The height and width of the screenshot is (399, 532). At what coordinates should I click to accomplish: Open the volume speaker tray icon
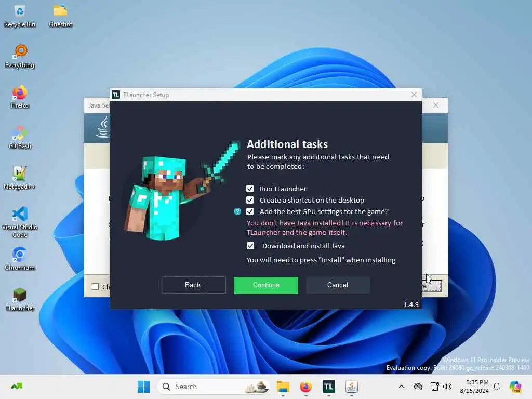[x=447, y=387]
